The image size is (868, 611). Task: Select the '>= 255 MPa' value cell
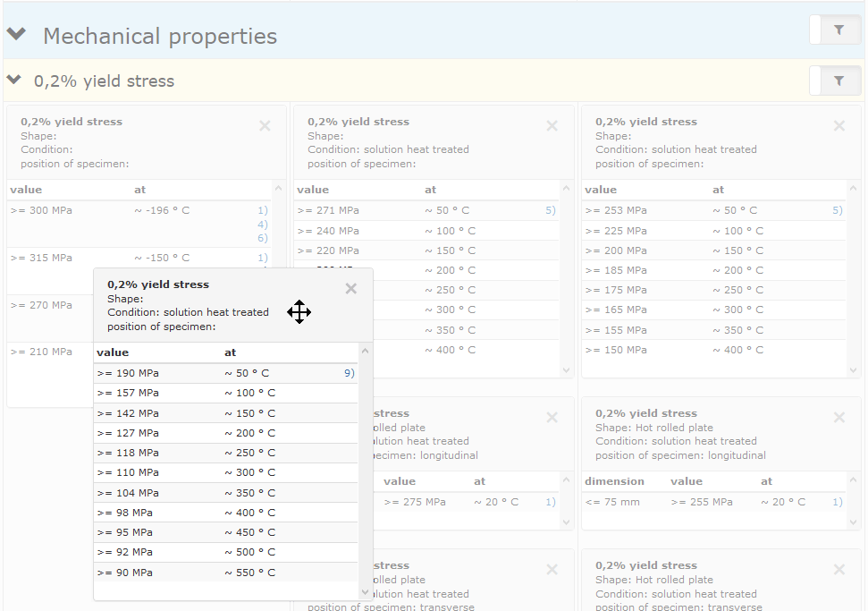[x=702, y=502]
